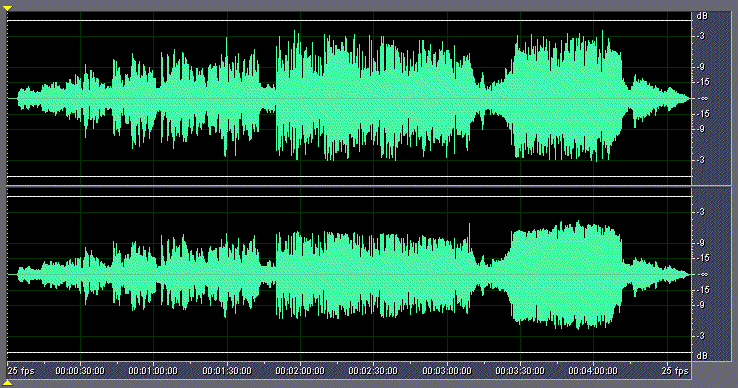738x388 pixels.
Task: Click the 00:00:30:00 mark on the time ruler
Action: (80, 371)
